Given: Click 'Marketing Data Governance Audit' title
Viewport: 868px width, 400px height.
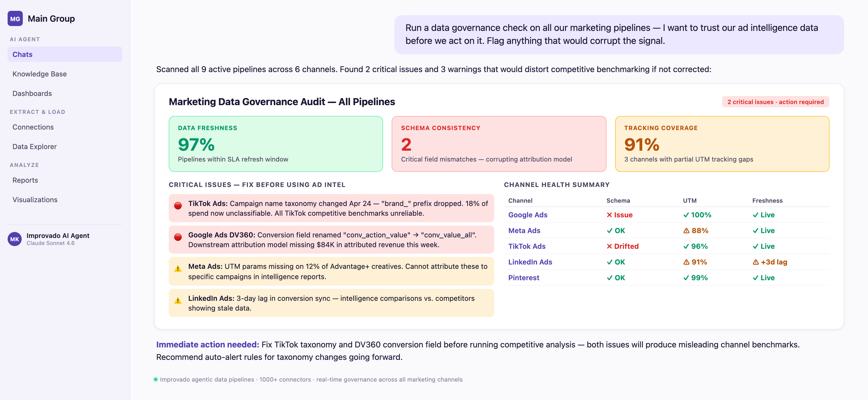Looking at the screenshot, I should coord(282,102).
